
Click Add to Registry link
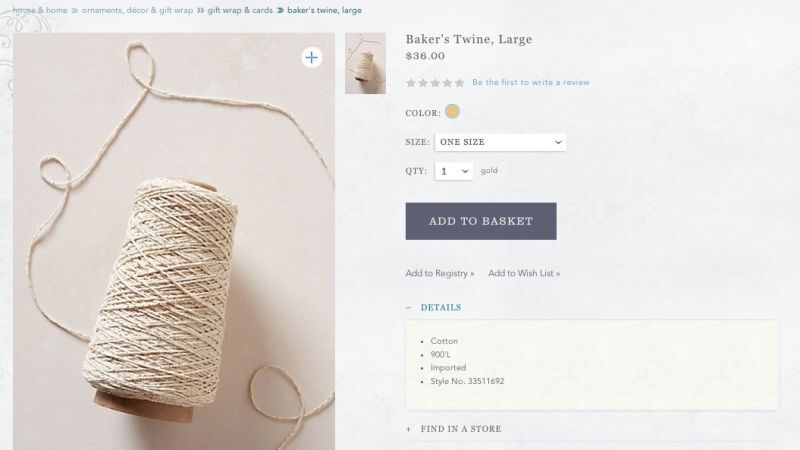tap(439, 273)
